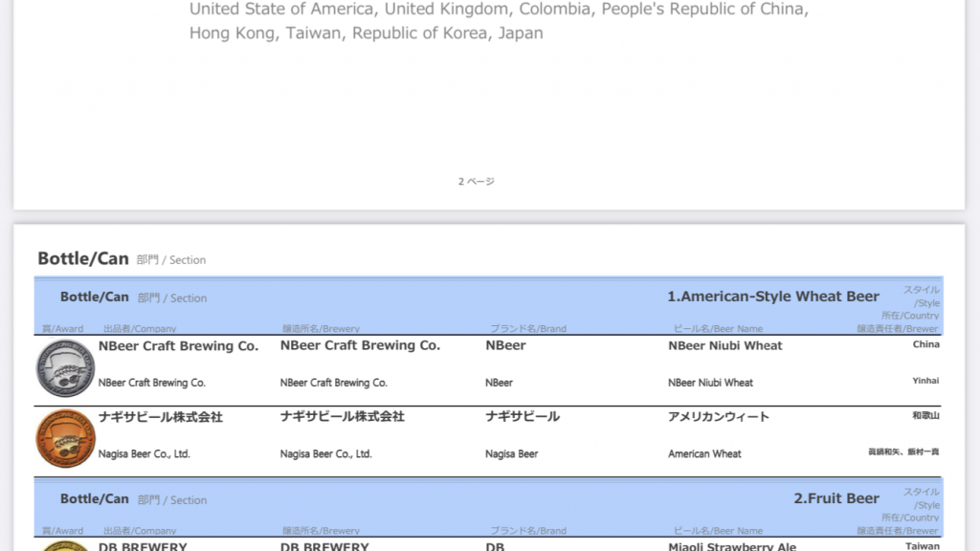Click the brewer name 'Yinhai'

[x=925, y=381]
